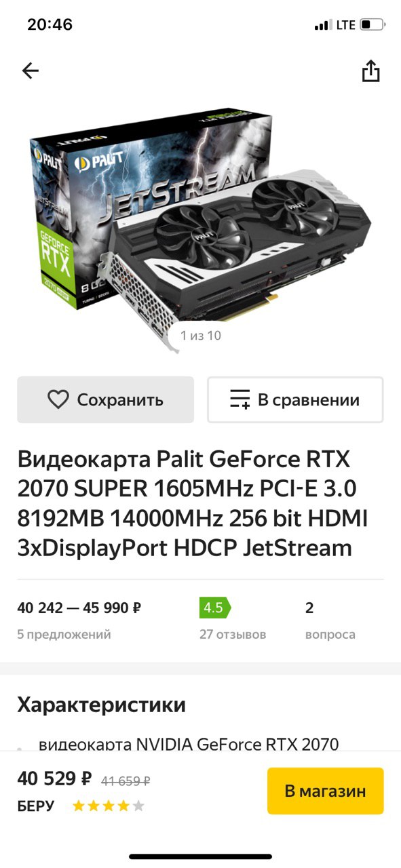Open the share icon at top right
Screen dimensions: 401x868
370,71
